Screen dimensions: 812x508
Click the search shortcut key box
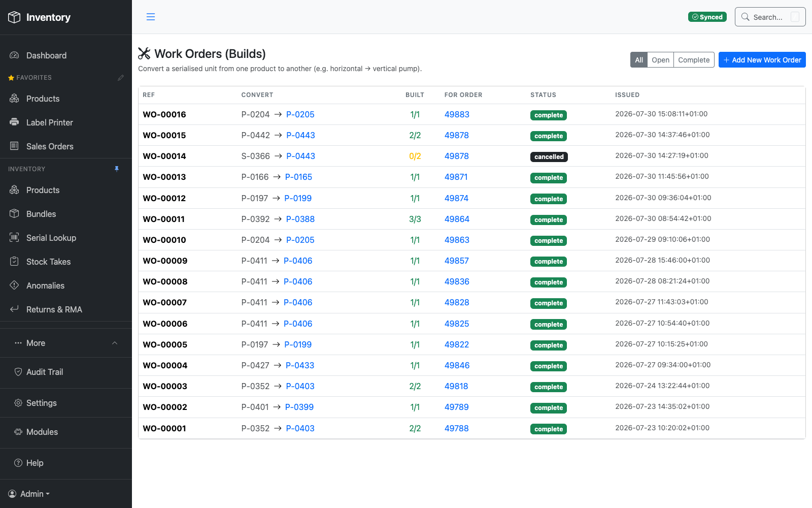[x=795, y=17]
